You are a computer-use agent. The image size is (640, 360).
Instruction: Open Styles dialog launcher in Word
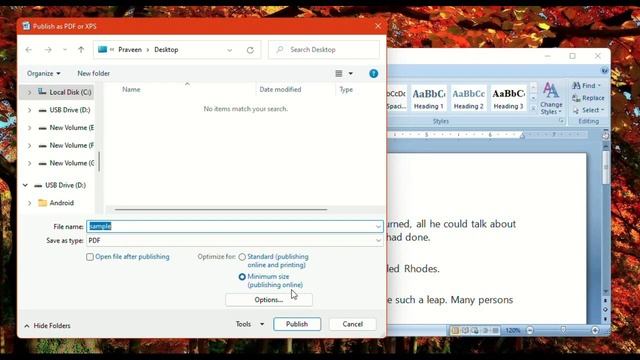tap(562, 121)
